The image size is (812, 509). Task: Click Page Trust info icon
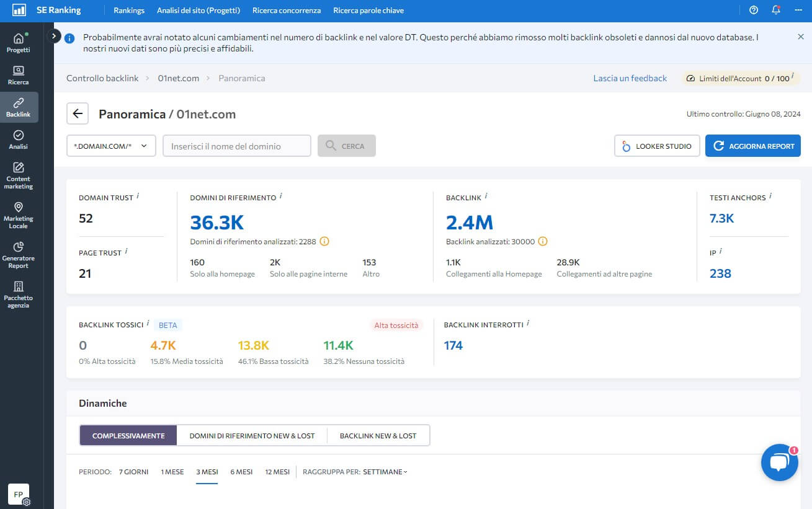click(126, 251)
